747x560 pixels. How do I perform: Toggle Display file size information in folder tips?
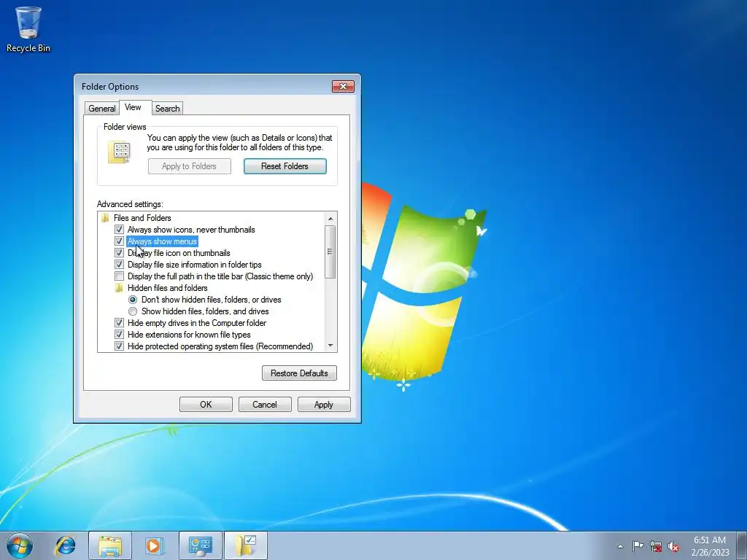tap(119, 265)
